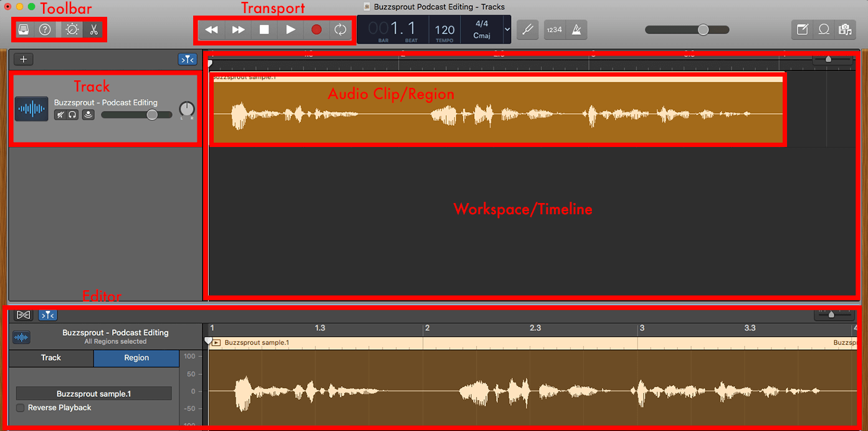
Task: Toggle the metronome on
Action: [x=576, y=29]
